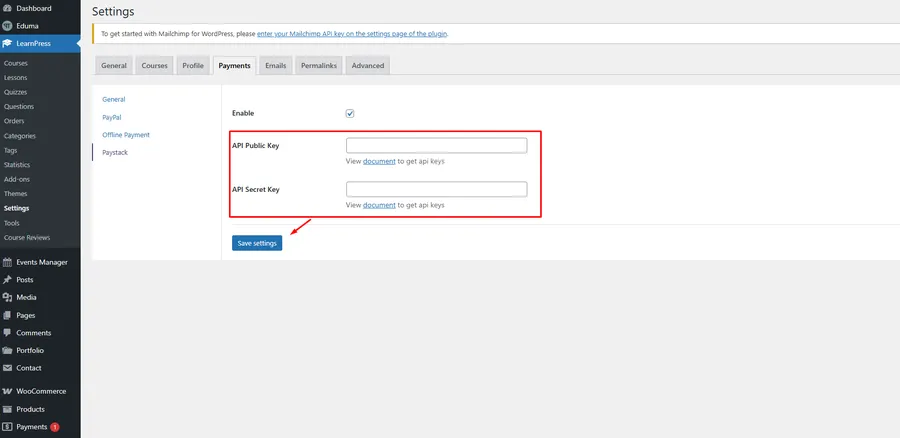Viewport: 900px width, 438px height.
Task: Open Categories in LearnPress submenu
Action: pyautogui.click(x=20, y=136)
